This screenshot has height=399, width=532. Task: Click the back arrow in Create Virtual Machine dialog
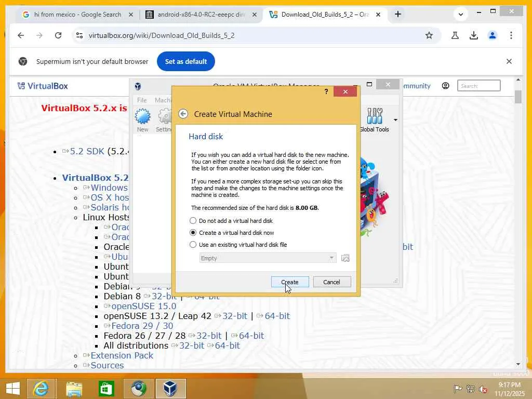[183, 114]
